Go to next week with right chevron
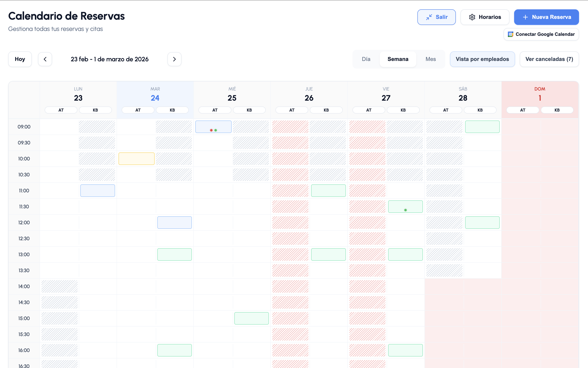The image size is (588, 368). coord(174,59)
